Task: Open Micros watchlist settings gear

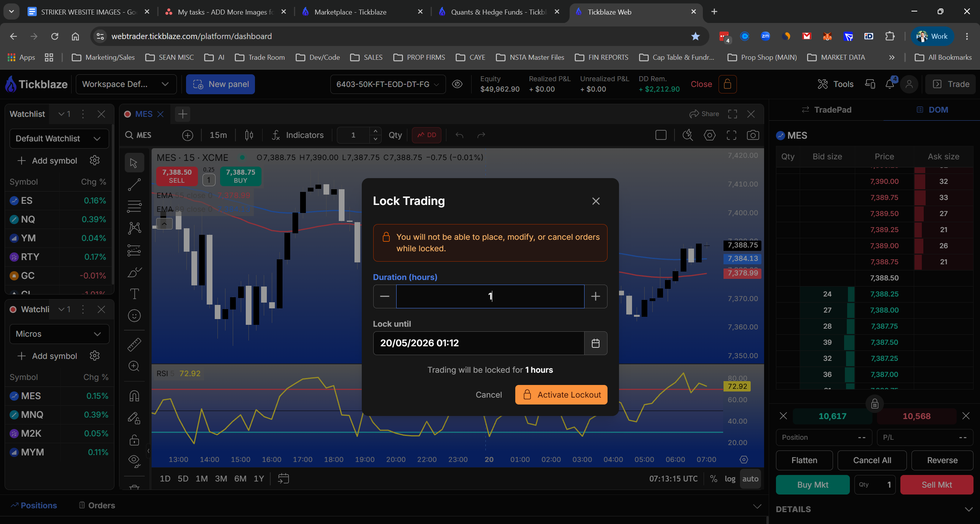Action: point(95,356)
